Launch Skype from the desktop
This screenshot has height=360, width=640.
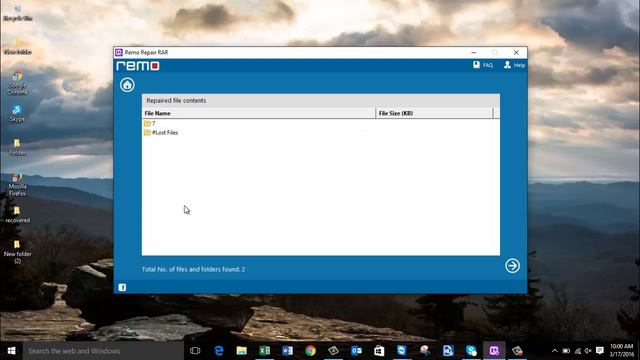(x=17, y=113)
